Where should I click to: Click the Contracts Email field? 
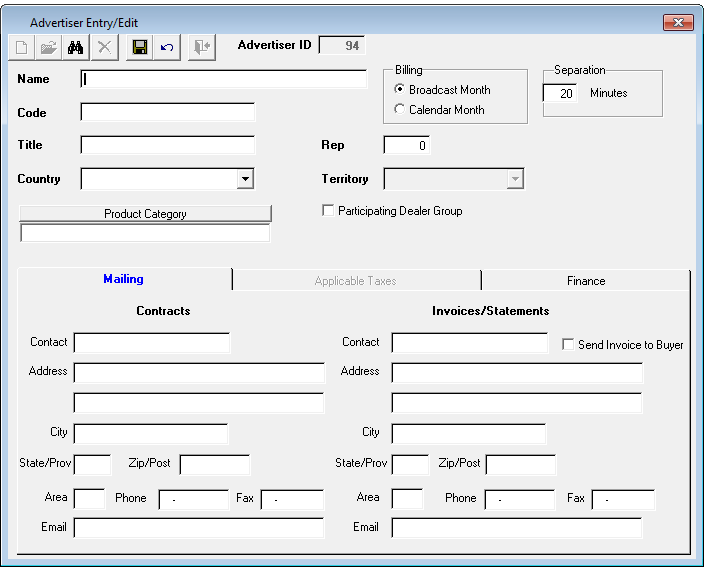pos(199,527)
